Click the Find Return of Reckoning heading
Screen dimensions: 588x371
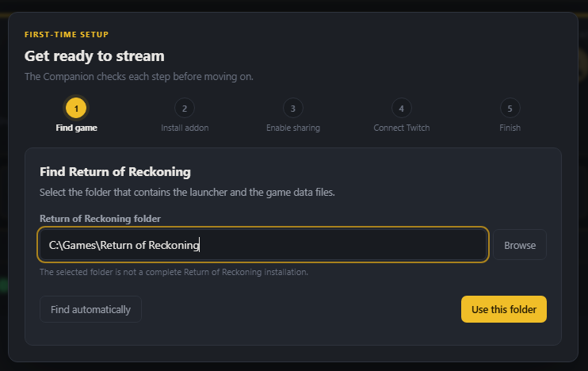click(115, 172)
